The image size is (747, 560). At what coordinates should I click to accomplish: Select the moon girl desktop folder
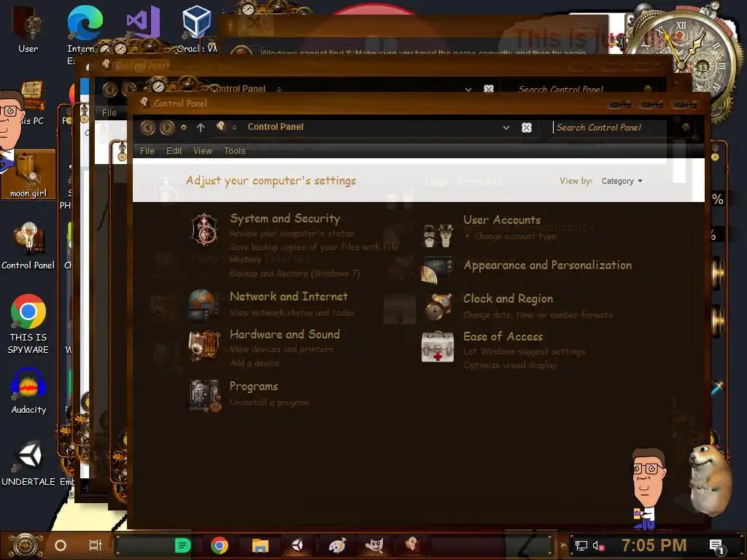coord(28,175)
